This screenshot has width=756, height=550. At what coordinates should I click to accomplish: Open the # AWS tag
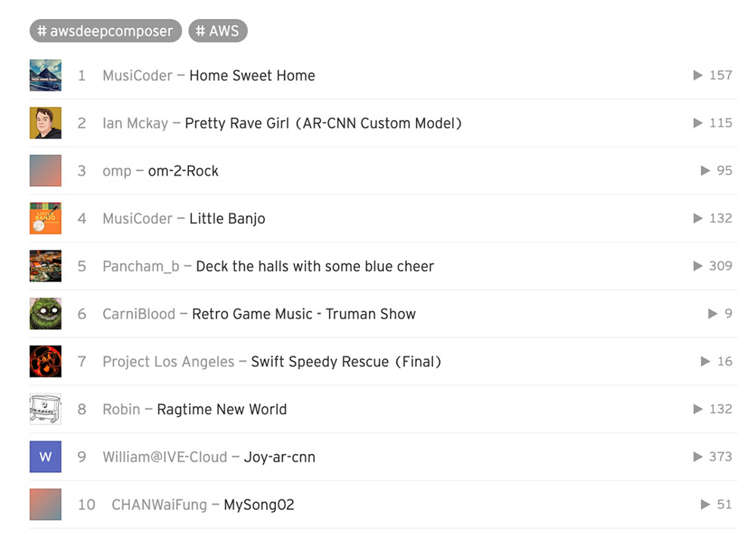click(218, 31)
